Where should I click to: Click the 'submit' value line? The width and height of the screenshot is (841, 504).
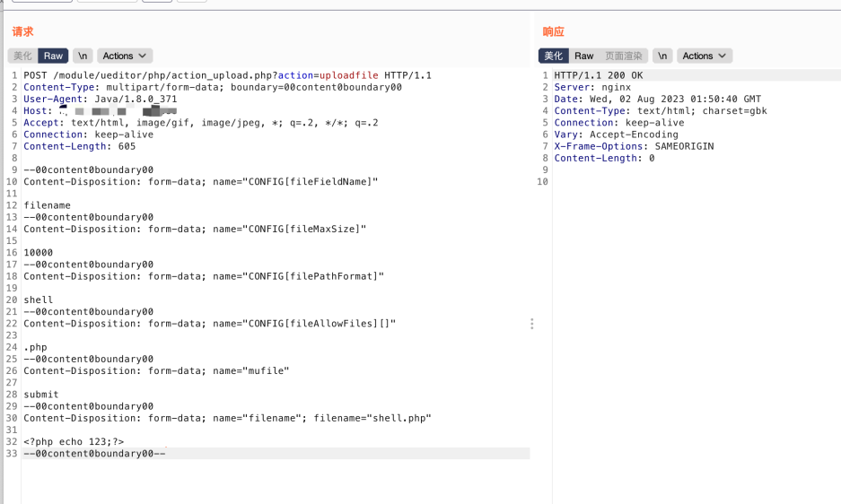tap(41, 394)
